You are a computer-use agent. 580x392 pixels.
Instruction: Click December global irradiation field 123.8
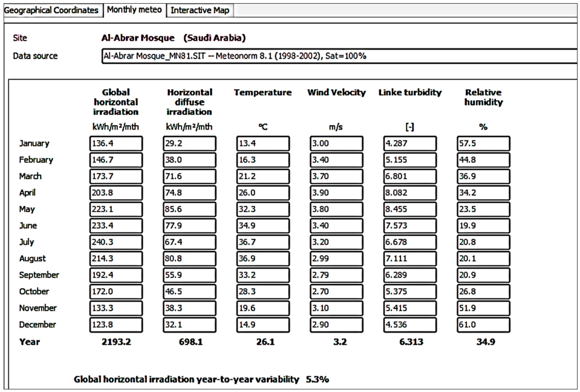tap(116, 325)
